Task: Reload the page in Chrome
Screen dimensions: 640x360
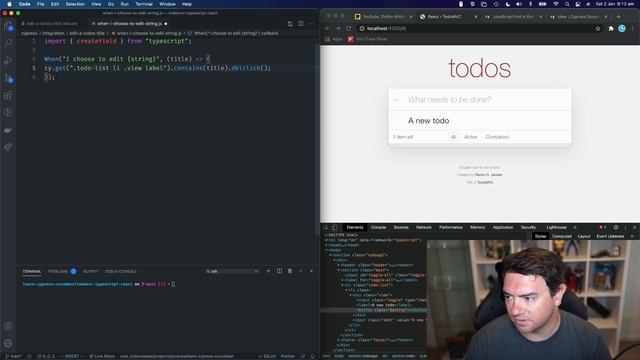Action: click(x=349, y=29)
